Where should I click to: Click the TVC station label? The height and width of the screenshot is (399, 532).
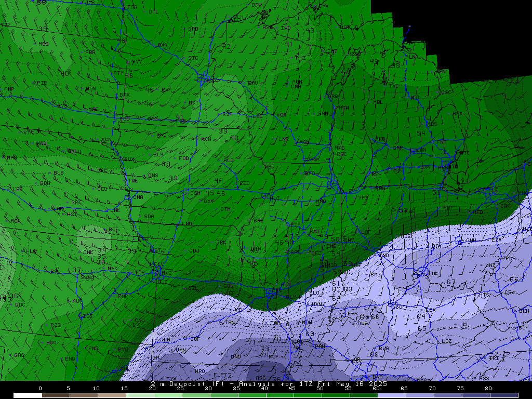point(394,86)
